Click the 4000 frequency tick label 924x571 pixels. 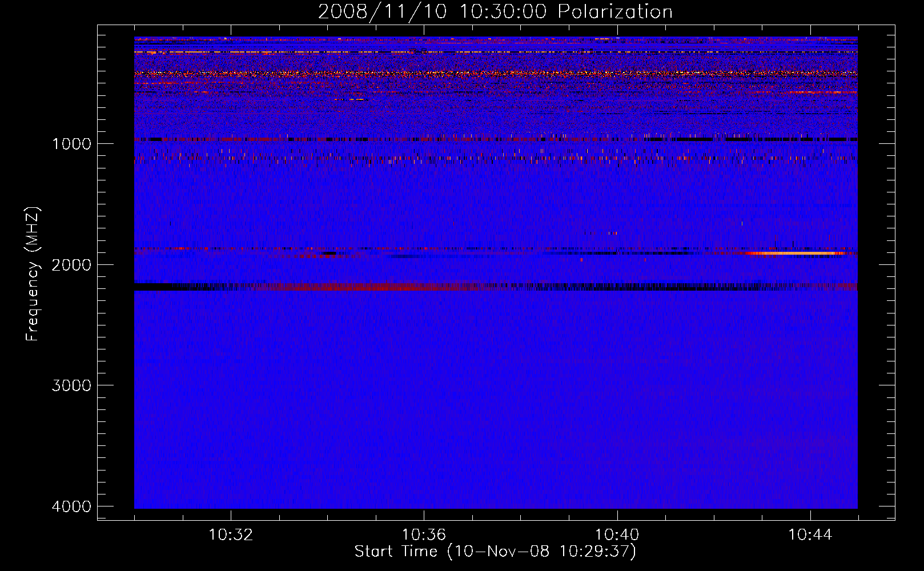click(x=71, y=506)
